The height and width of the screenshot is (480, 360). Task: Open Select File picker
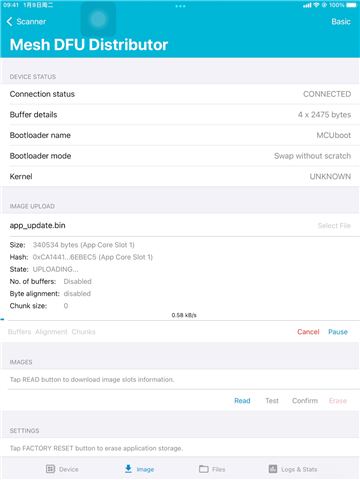(334, 226)
